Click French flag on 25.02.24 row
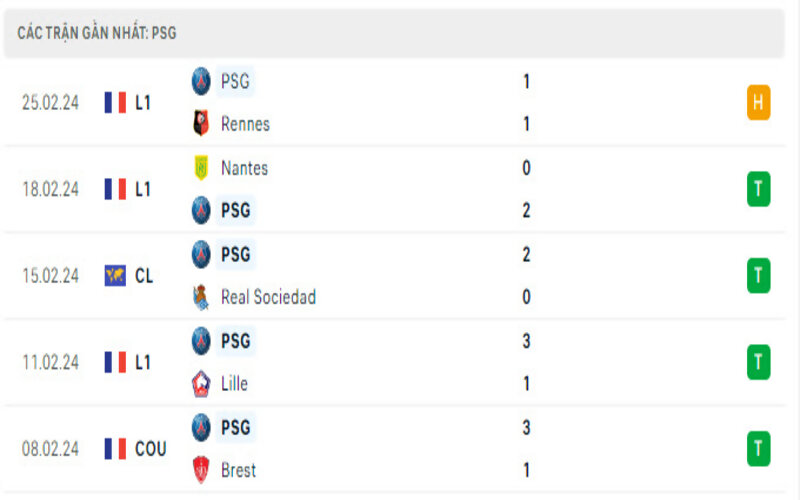800x500 pixels. (x=115, y=102)
